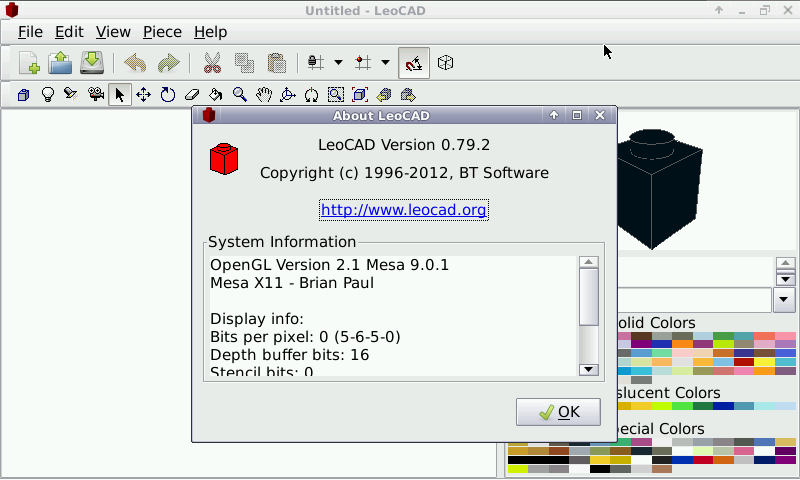This screenshot has width=800, height=480.
Task: Pick the dark green swatch in Translucent Colors
Action: (703, 407)
